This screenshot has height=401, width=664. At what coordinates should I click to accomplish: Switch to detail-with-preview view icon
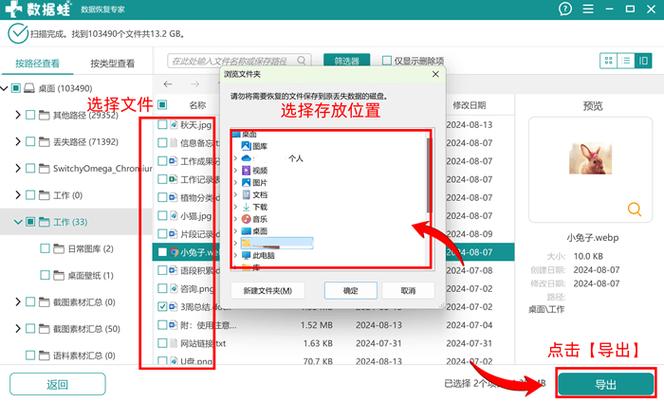pyautogui.click(x=643, y=61)
